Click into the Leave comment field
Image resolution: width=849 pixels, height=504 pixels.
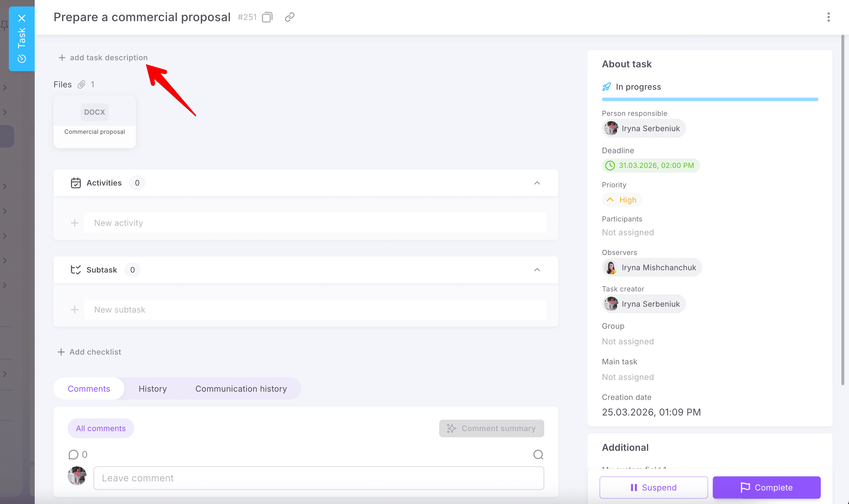tap(318, 478)
